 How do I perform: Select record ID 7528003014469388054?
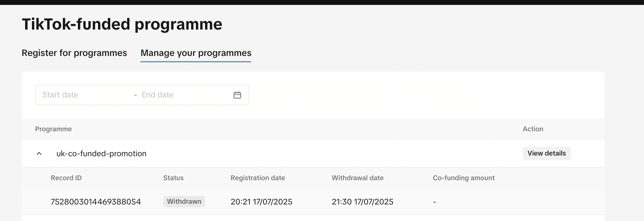[96, 202]
